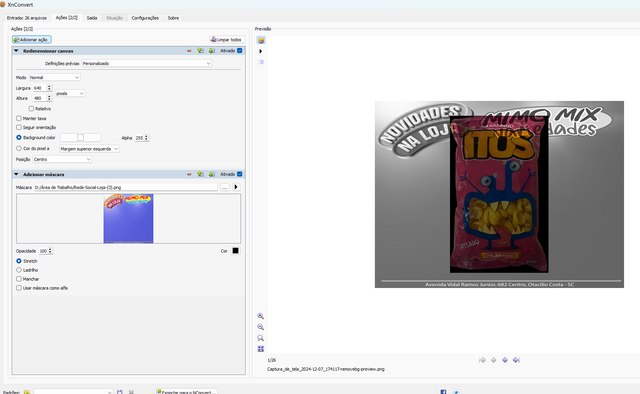Viewport: 640px width, 394px height.
Task: Click the Adicionar ação button
Action: coord(32,40)
